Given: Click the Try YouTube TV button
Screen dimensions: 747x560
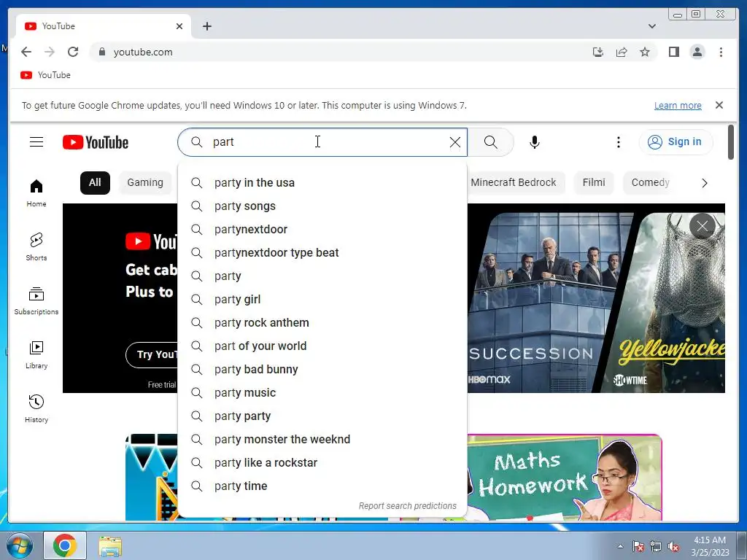Looking at the screenshot, I should click(152, 355).
